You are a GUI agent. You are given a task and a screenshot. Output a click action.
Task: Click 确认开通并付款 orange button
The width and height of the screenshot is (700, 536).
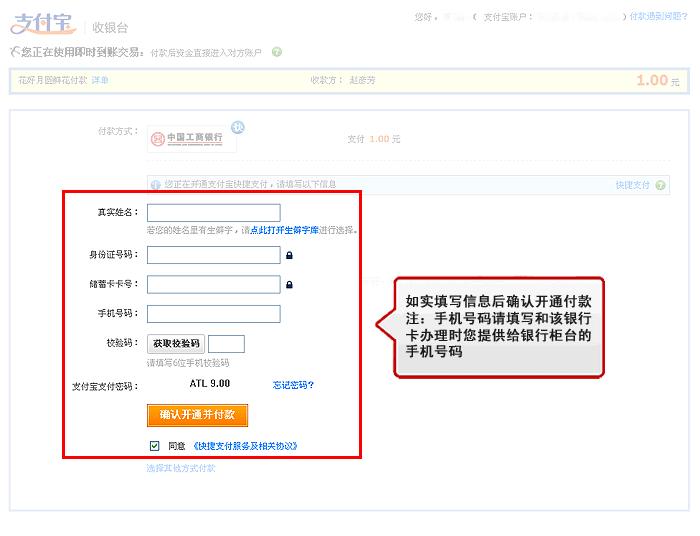pos(197,415)
